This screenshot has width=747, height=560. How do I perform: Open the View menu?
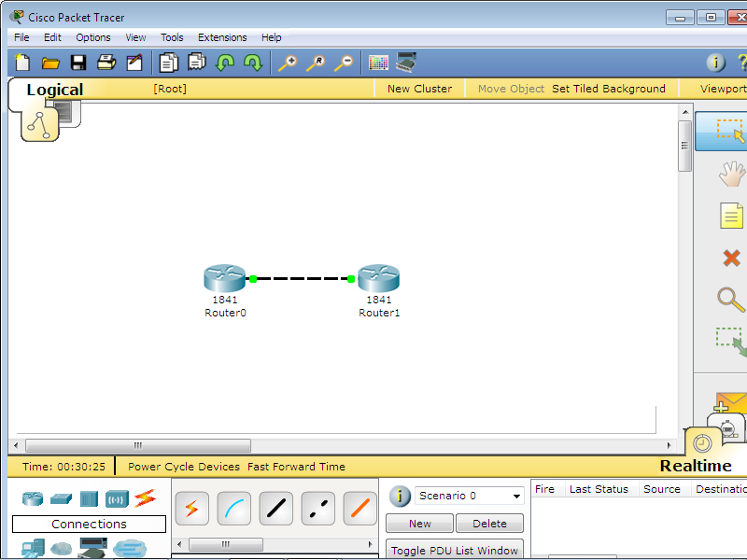135,37
